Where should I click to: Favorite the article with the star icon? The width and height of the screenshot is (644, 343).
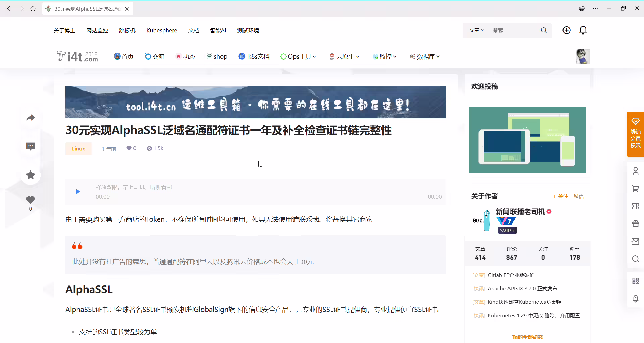[31, 175]
